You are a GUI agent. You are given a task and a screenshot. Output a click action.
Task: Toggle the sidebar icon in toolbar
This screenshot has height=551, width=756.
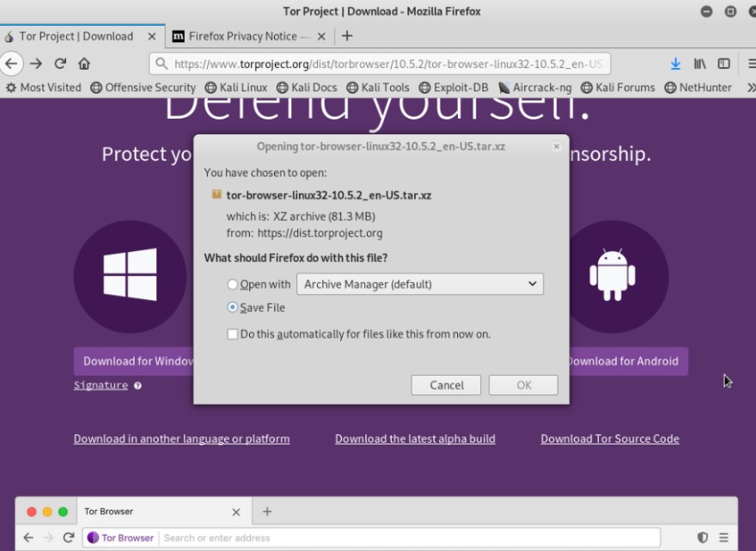pyautogui.click(x=723, y=64)
